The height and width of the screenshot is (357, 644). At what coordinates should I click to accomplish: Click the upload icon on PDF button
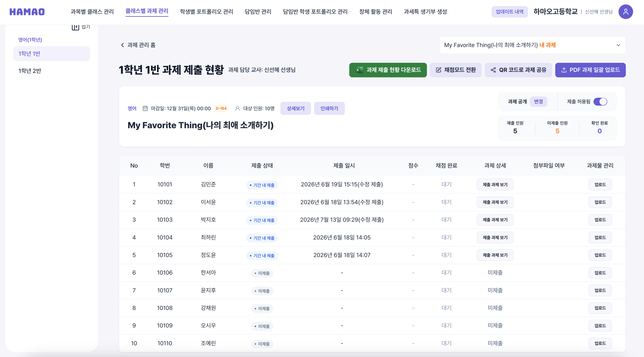pos(564,70)
